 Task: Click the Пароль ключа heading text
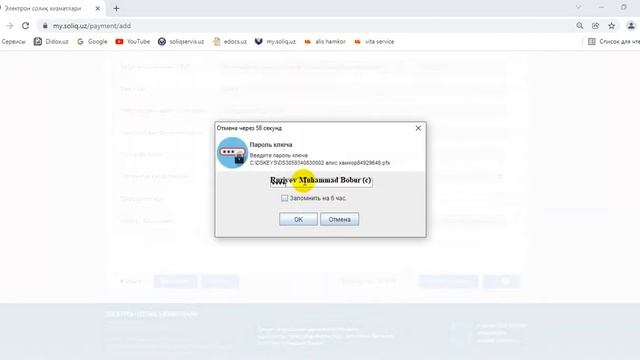pyautogui.click(x=271, y=144)
